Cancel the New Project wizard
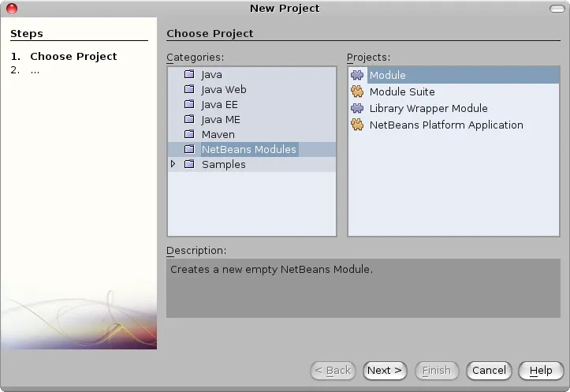570x392 pixels. pyautogui.click(x=489, y=370)
